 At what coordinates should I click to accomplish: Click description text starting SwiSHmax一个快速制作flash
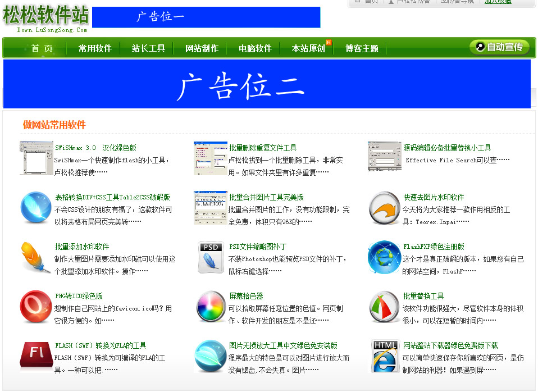click(x=112, y=166)
